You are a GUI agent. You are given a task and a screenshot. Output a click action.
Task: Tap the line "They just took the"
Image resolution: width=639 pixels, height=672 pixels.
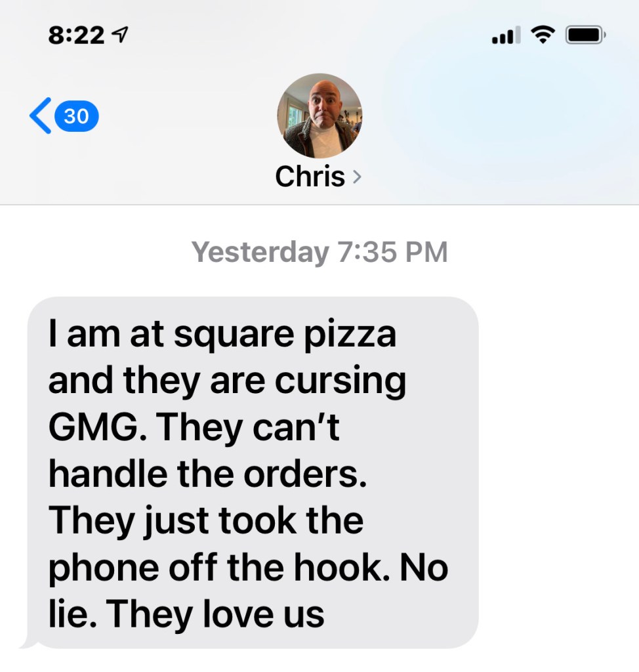[x=206, y=521]
